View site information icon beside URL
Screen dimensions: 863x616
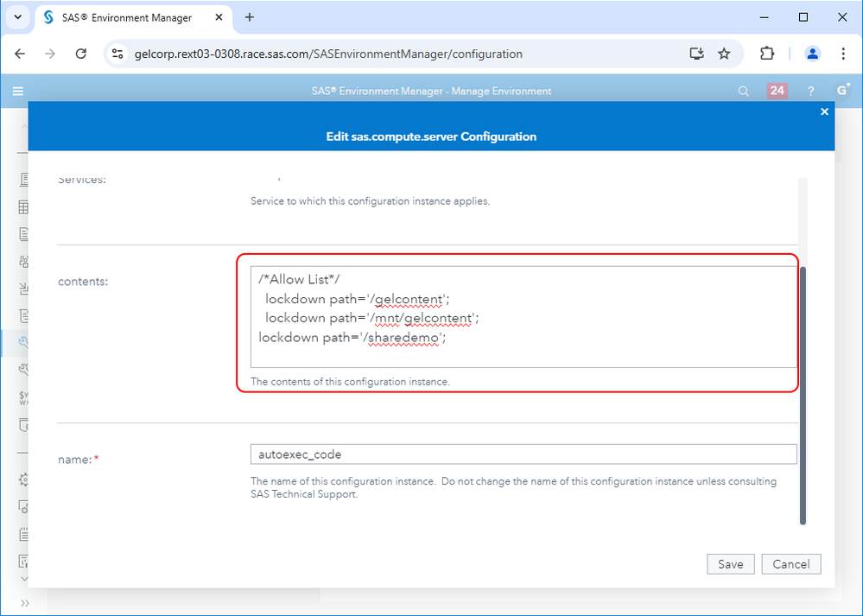tap(119, 54)
